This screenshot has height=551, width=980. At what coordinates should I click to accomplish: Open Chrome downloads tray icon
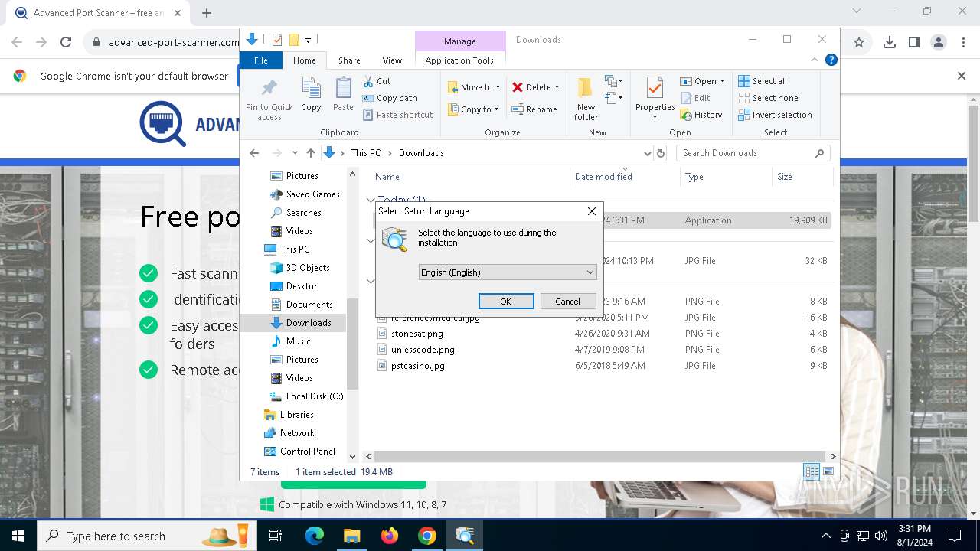coord(889,43)
